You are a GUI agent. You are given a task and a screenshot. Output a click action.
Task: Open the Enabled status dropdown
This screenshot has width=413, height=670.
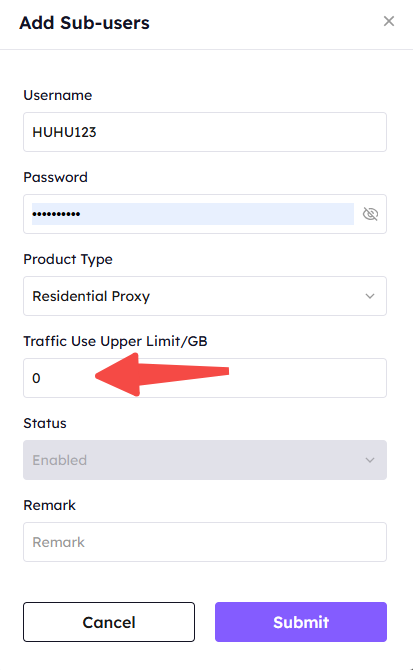pos(205,460)
